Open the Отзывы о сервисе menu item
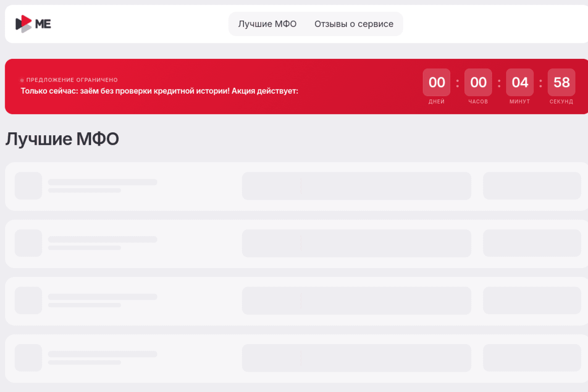 pos(354,24)
